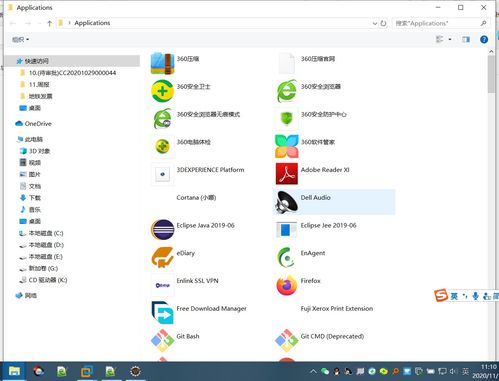Select 360安全防护中心 shield icon
This screenshot has width=499, height=381.
click(x=287, y=118)
